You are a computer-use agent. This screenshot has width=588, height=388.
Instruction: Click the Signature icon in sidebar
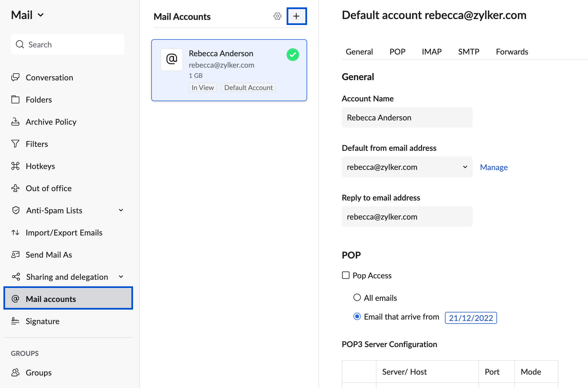16,321
